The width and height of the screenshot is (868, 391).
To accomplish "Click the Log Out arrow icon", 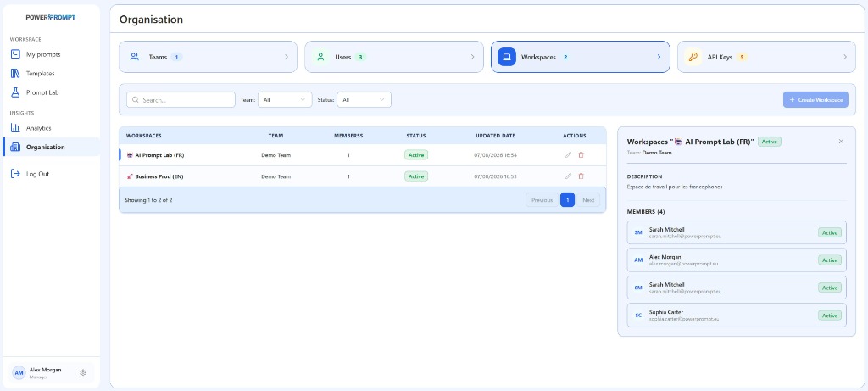I will 15,174.
